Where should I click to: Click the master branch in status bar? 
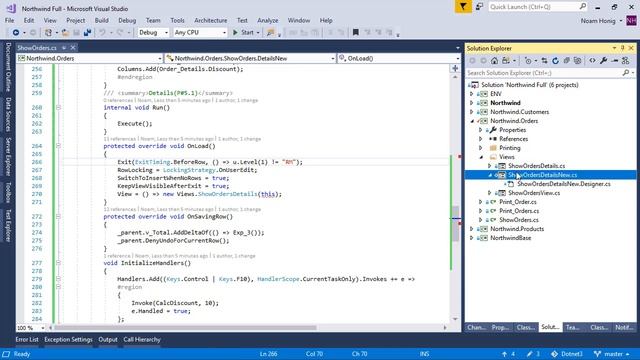pos(611,354)
